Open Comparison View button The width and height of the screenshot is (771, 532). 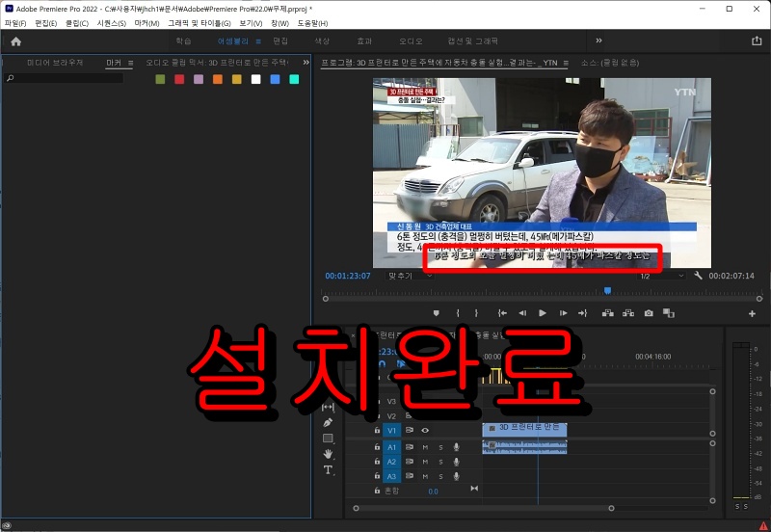(x=669, y=313)
